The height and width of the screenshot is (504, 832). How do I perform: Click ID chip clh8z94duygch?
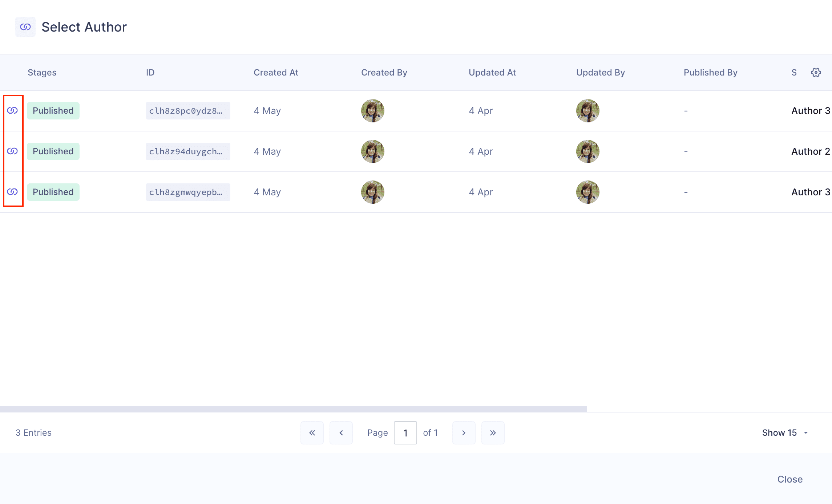[188, 151]
